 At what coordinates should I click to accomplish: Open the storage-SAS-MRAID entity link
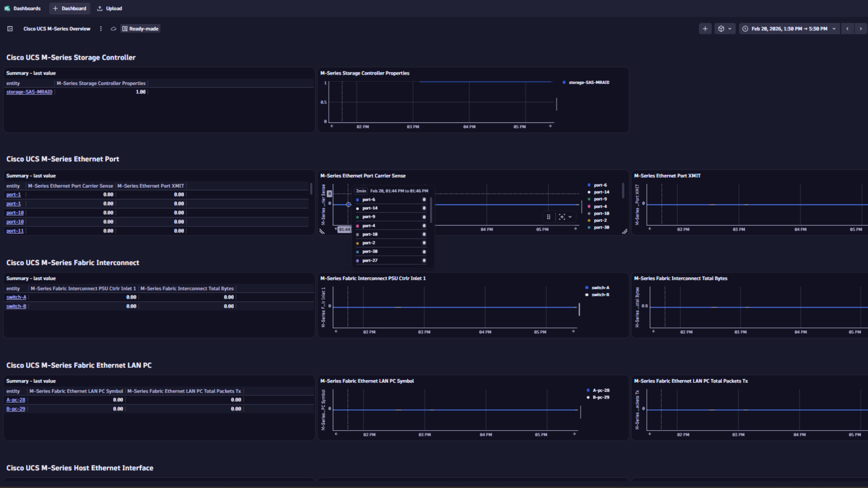[29, 92]
